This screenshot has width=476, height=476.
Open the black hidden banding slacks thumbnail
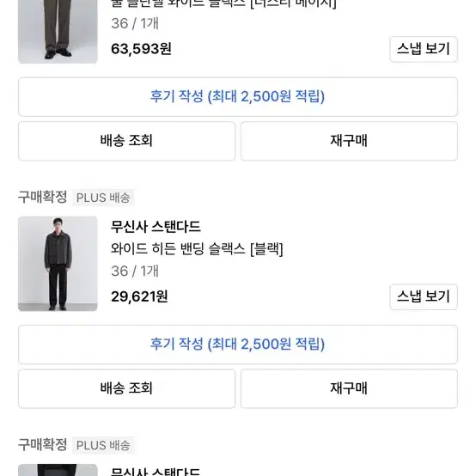(x=58, y=264)
